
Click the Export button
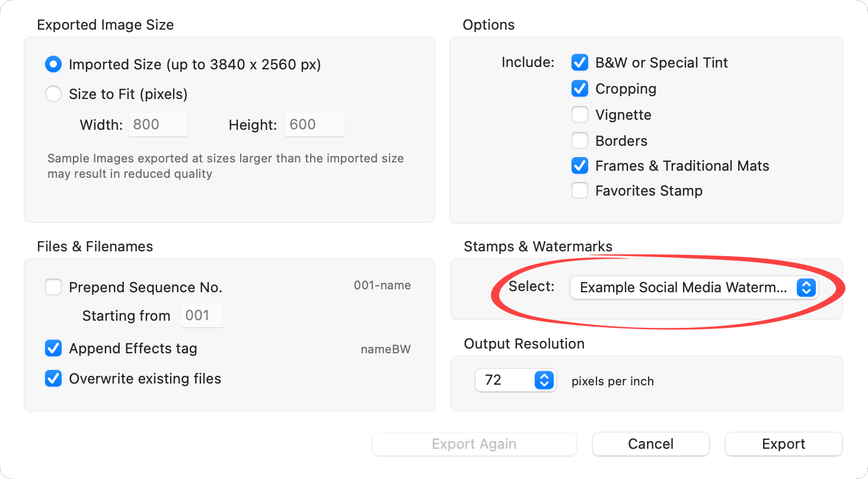tap(783, 444)
